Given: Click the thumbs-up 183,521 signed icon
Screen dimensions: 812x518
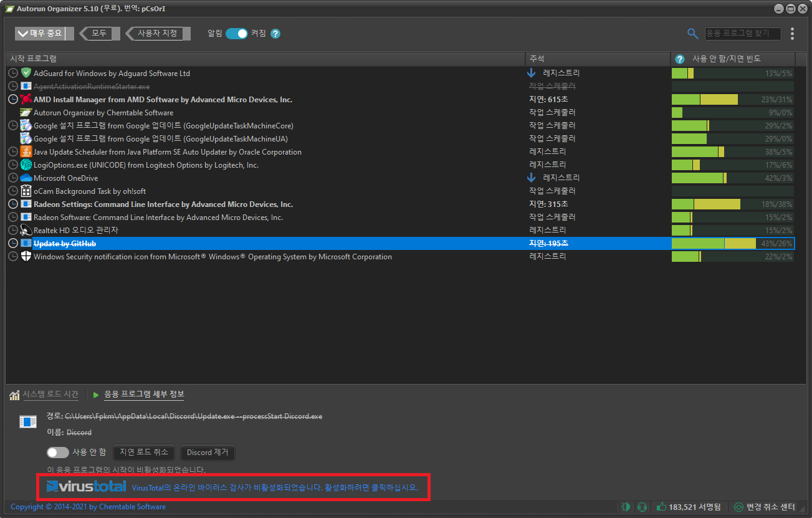Looking at the screenshot, I should pos(661,507).
